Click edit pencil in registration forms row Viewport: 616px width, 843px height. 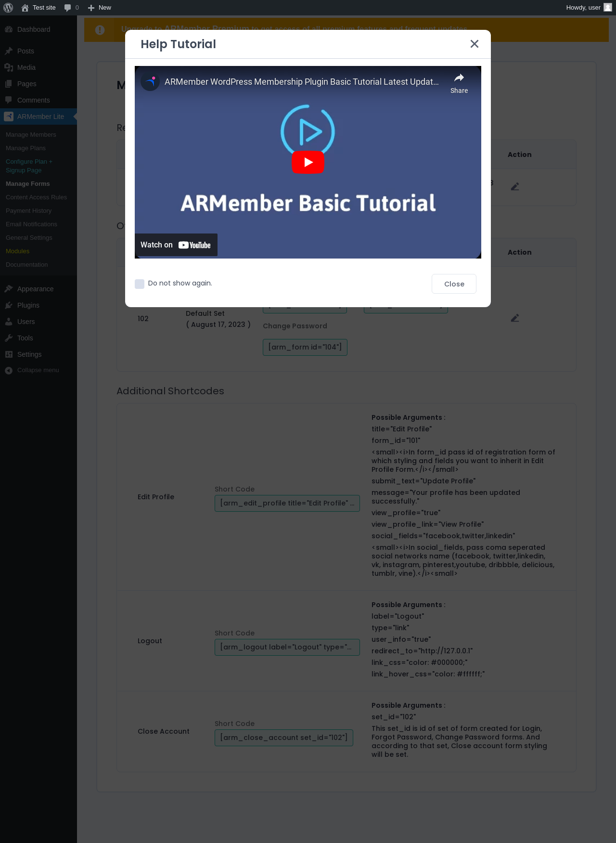(x=515, y=186)
